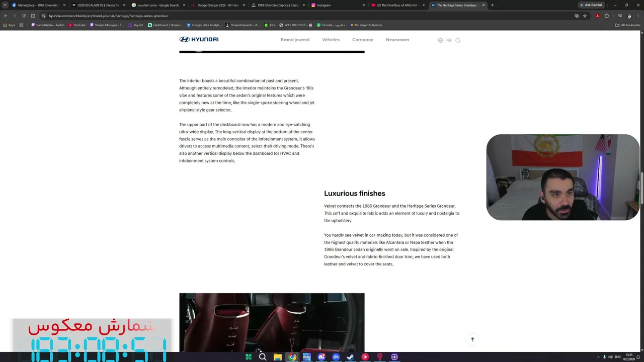The height and width of the screenshot is (362, 644).
Task: Expand the tab search dropdown arrow
Action: tap(5, 5)
